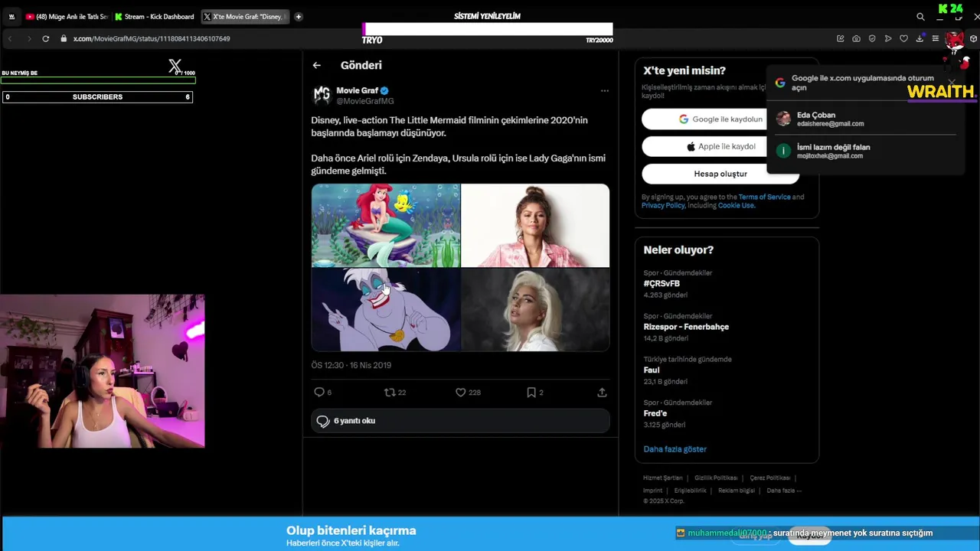Click the Hesap oluştur button
The image size is (980, 551).
tap(720, 174)
